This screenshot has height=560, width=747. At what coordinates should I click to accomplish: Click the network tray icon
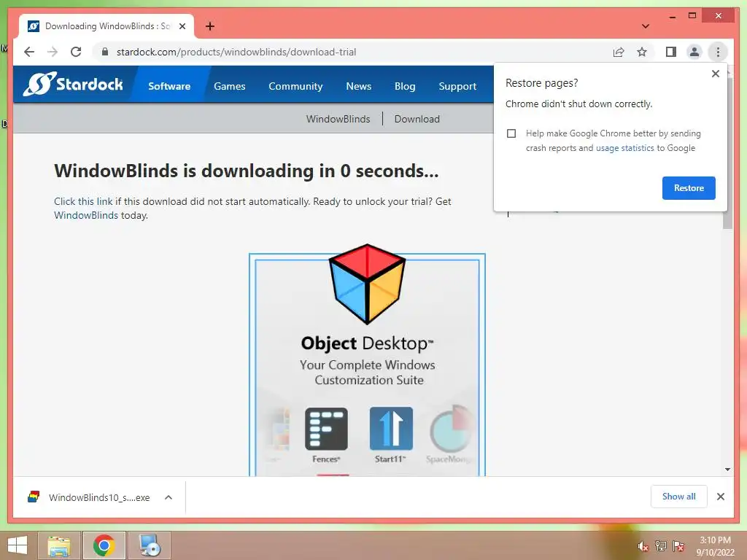pos(661,546)
